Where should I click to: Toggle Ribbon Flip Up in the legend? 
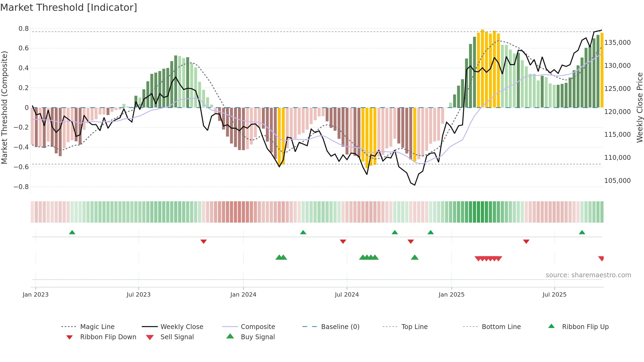(578, 327)
